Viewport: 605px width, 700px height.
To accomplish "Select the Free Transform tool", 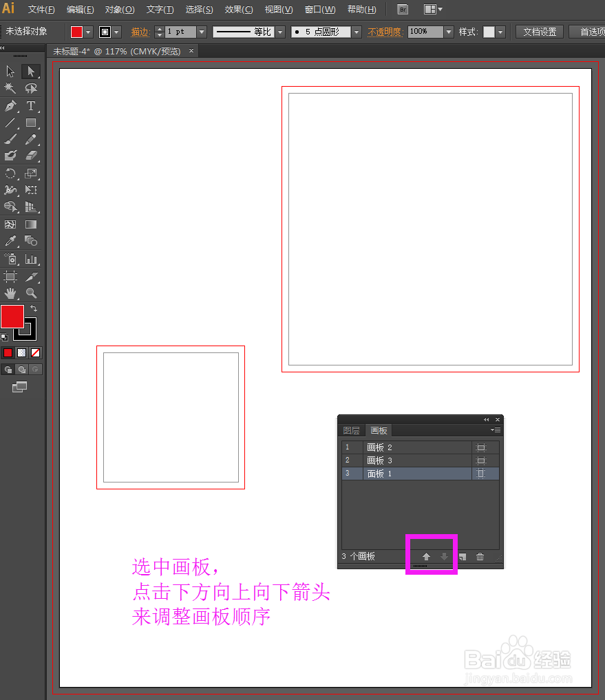I will (30, 190).
